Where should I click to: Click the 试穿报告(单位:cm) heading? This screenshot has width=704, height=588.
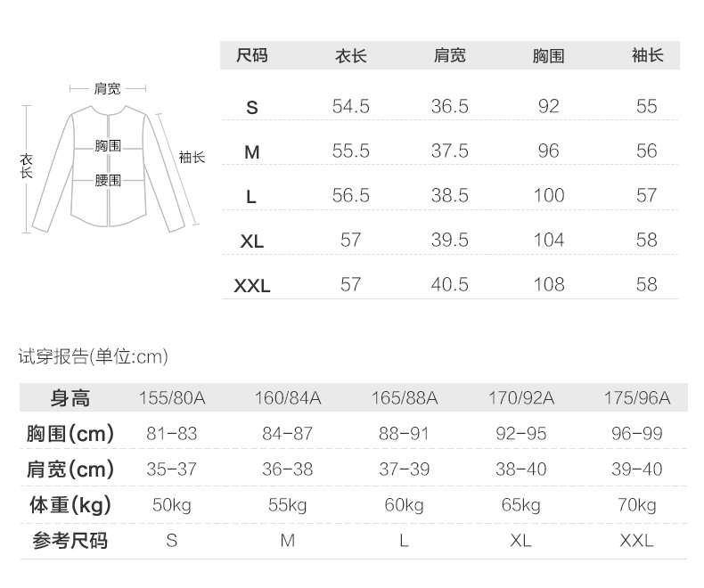(94, 357)
